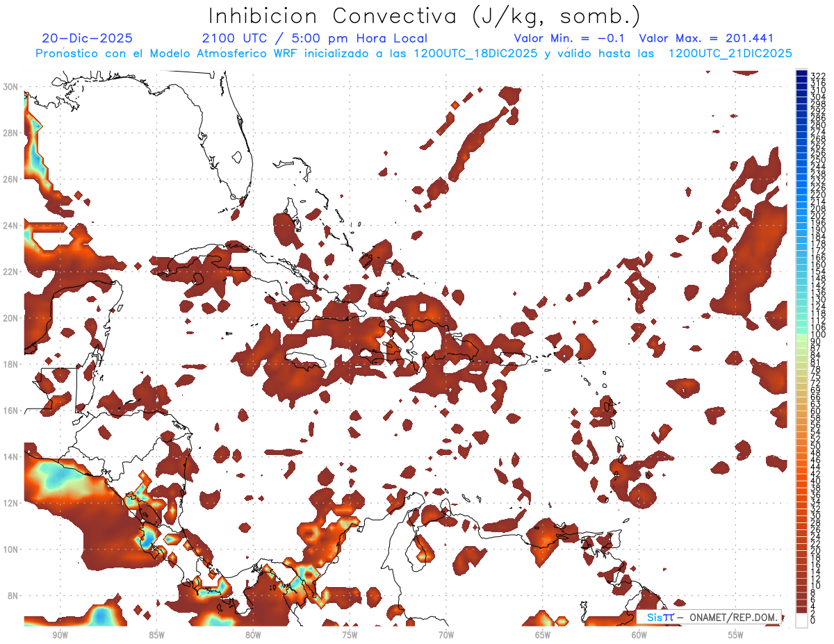Viewport: 834px width, 644px height.
Task: Click the 'SisTT - ONAMET/REP.DOM.' credit box
Action: coord(708,617)
